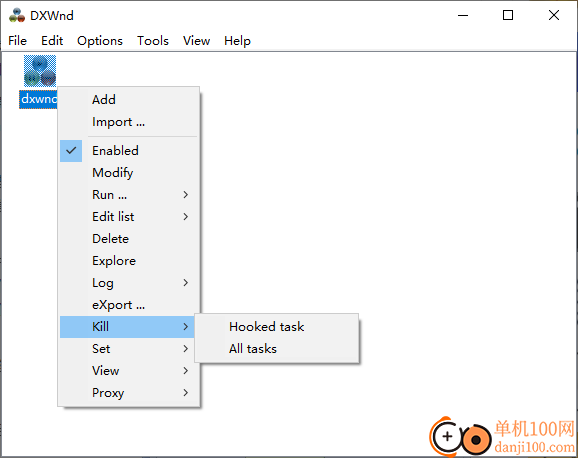Toggle the Enabled checkmark entry
Image resolution: width=578 pixels, height=458 pixels.
[129, 151]
